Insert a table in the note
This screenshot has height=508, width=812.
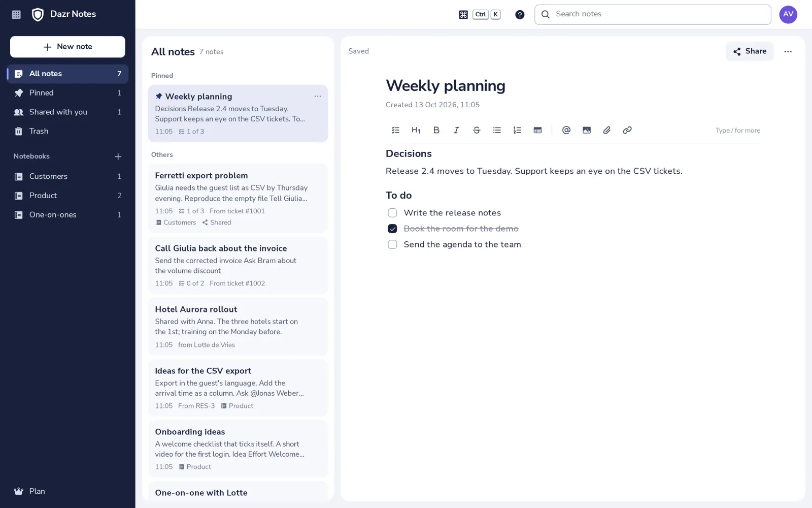click(537, 130)
